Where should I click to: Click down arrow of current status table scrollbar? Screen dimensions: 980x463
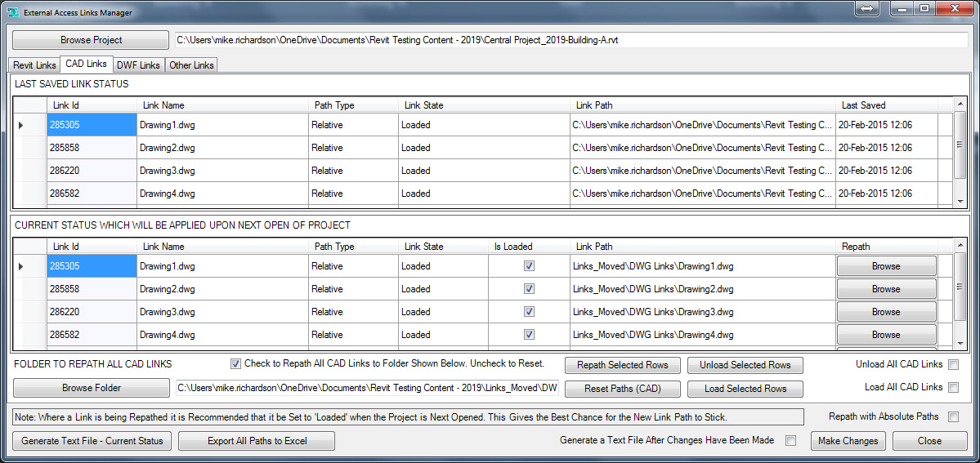pos(960,342)
